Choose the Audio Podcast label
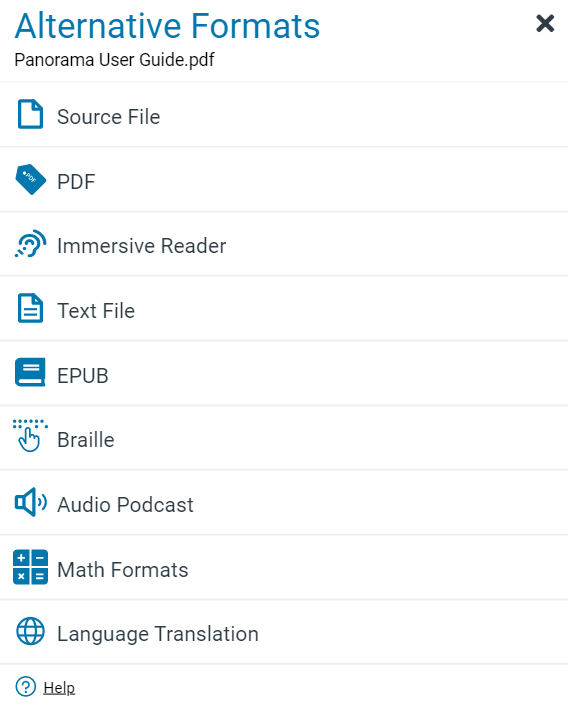This screenshot has width=568, height=706. pyautogui.click(x=125, y=505)
